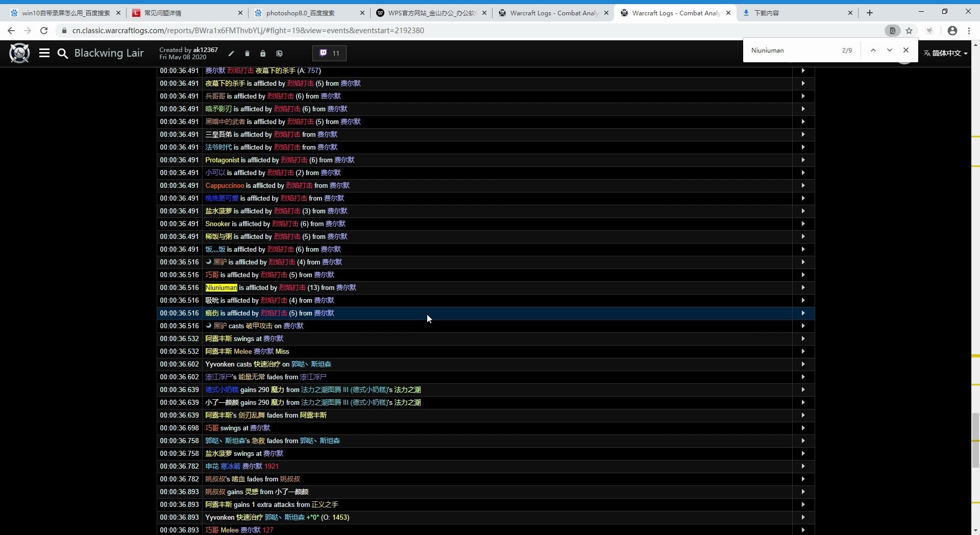Click the Blackwing Lair report title

[109, 53]
